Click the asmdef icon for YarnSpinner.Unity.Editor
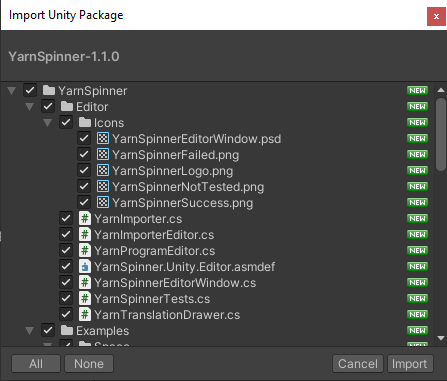447x381 pixels. pos(85,267)
